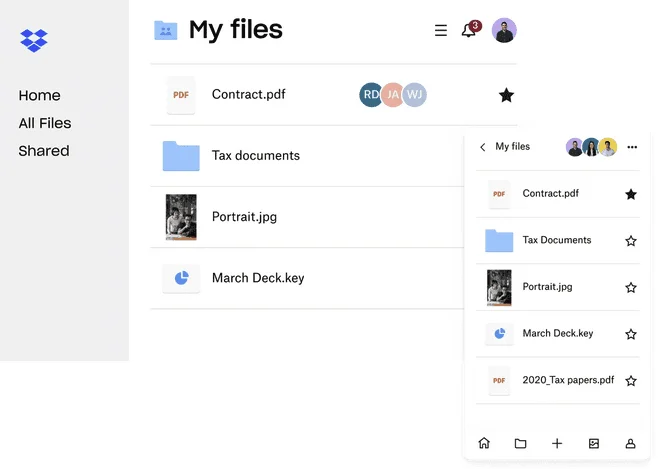Screen dimensions: 662x469
Task: Click Contract.pdf PDF icon in mobile panel
Action: (x=499, y=194)
